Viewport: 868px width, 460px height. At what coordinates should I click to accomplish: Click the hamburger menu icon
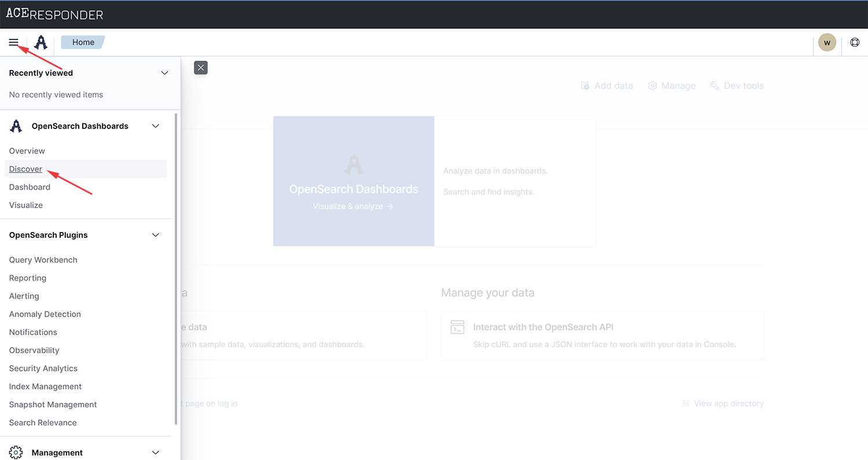(13, 42)
